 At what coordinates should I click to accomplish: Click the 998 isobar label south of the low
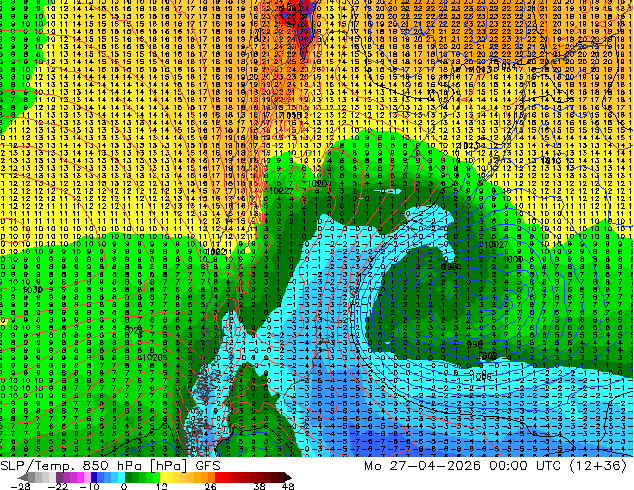[475, 344]
